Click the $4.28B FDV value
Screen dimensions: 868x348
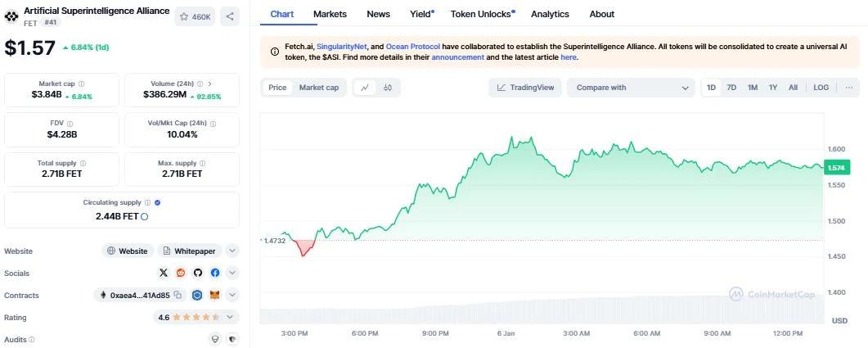pos(62,134)
